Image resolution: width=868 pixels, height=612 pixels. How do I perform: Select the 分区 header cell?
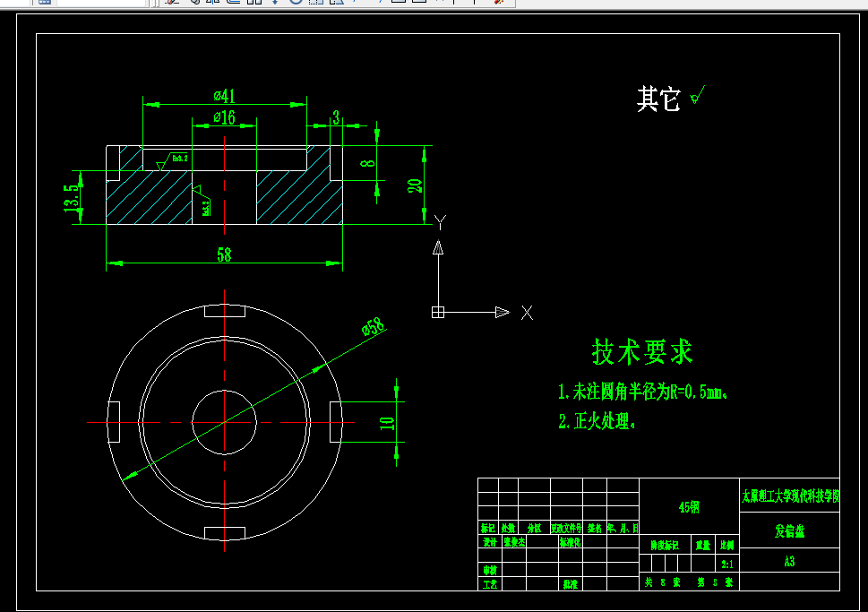[x=534, y=528]
